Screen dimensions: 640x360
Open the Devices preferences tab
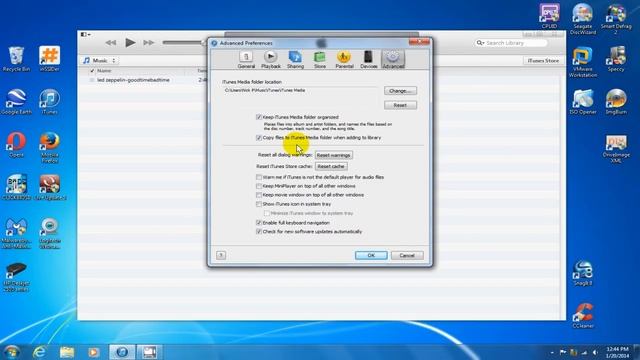[x=369, y=60]
